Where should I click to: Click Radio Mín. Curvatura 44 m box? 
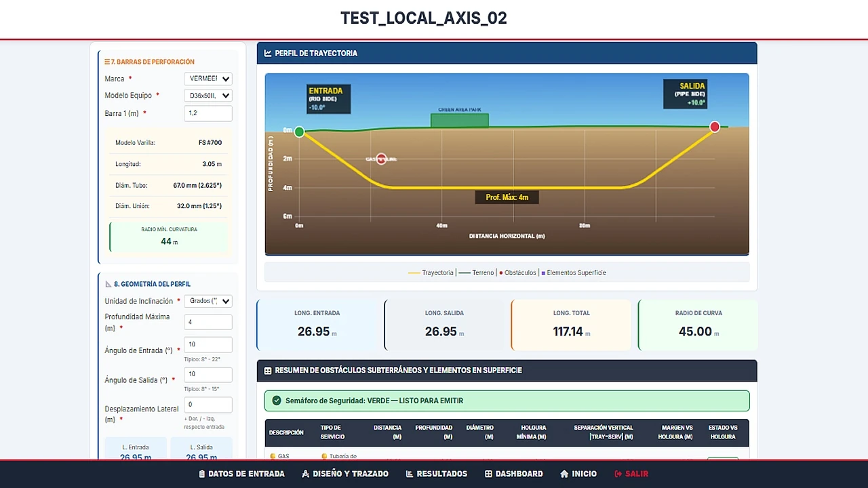[x=170, y=237]
